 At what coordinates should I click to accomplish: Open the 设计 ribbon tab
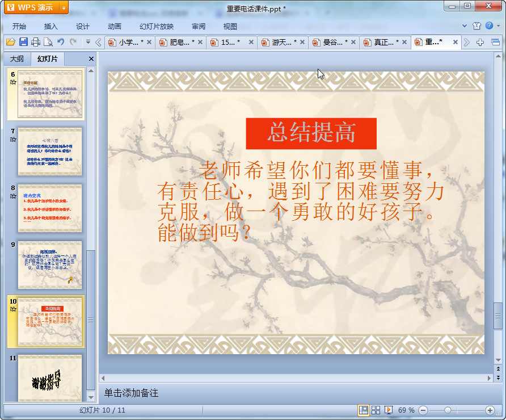[x=83, y=27]
